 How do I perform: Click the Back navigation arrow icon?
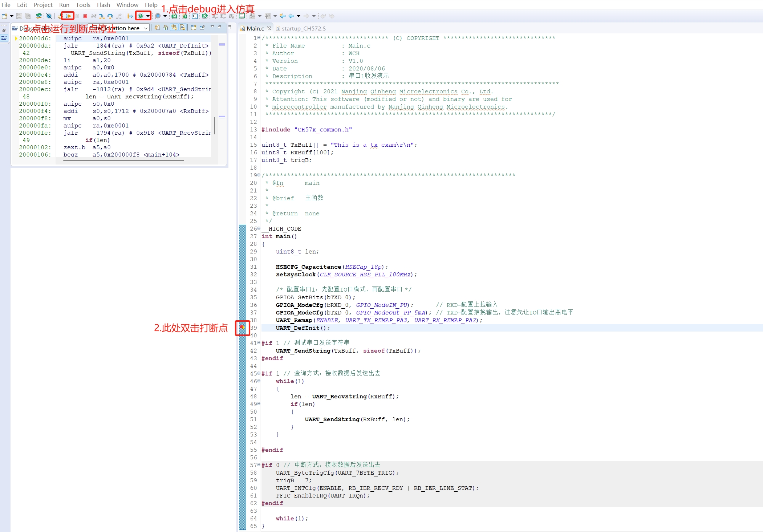pos(291,16)
